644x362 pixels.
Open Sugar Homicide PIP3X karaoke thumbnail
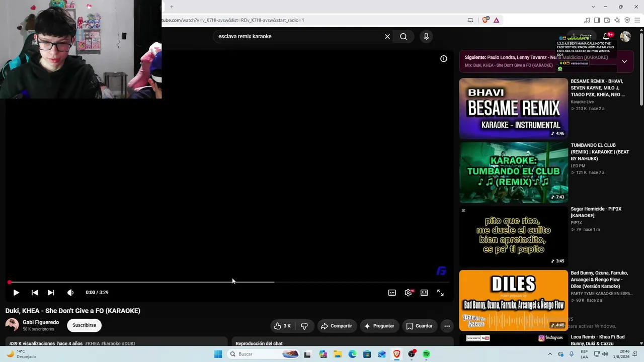[513, 236]
